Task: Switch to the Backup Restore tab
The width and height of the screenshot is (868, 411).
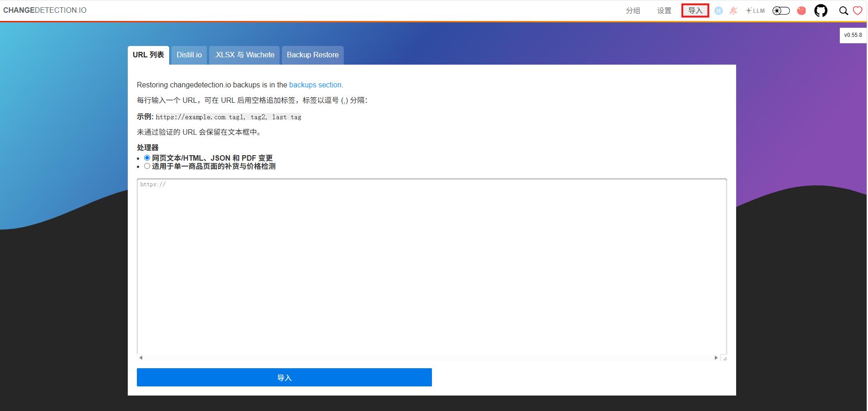Action: (x=313, y=55)
